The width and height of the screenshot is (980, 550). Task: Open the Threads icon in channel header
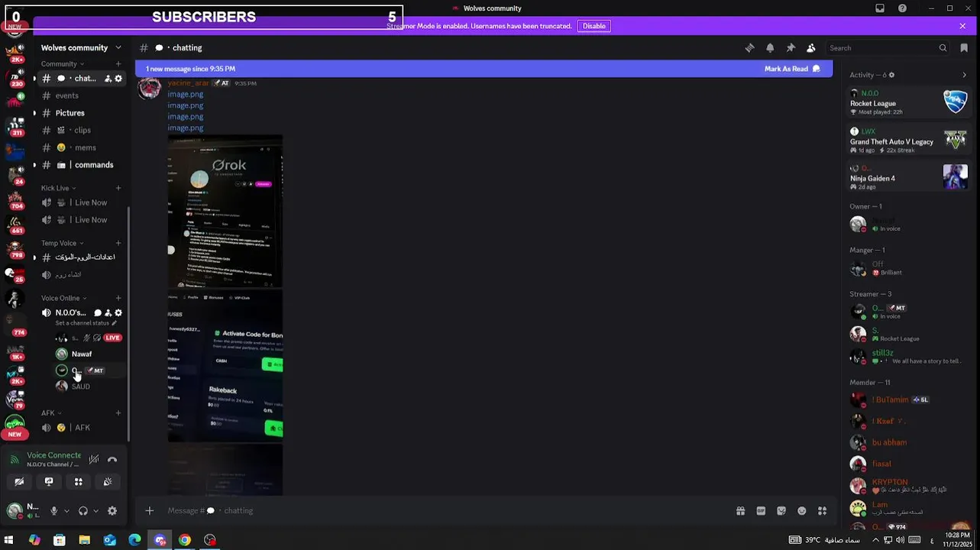coord(749,47)
